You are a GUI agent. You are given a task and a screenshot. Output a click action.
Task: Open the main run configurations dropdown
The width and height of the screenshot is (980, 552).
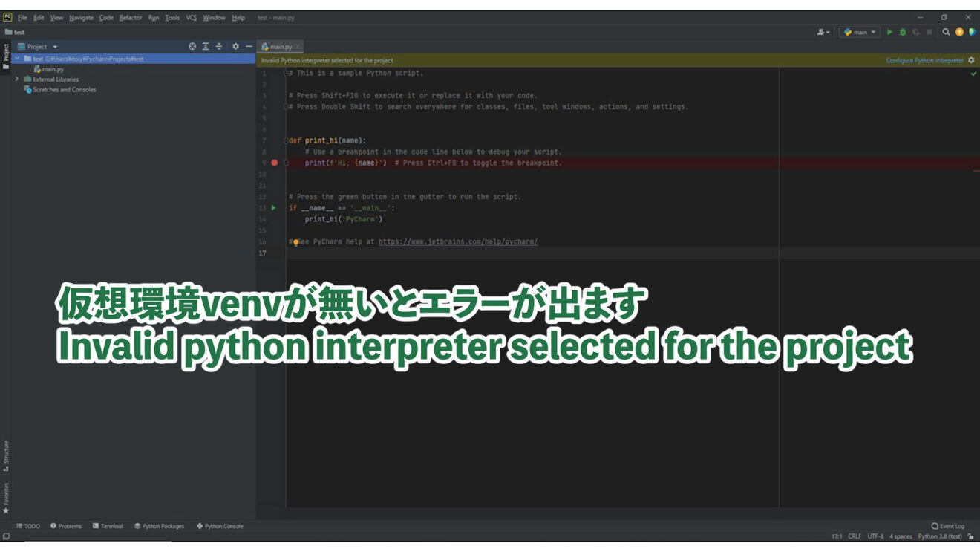click(861, 32)
